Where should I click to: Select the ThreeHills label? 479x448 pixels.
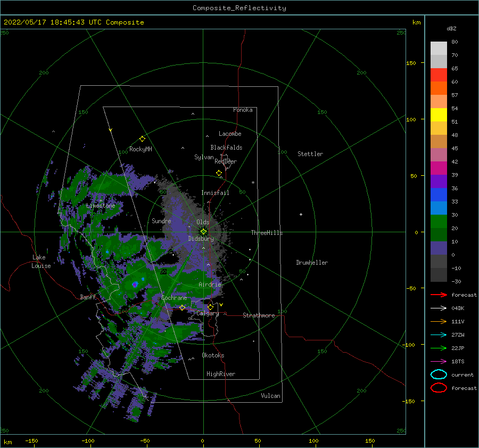click(267, 233)
